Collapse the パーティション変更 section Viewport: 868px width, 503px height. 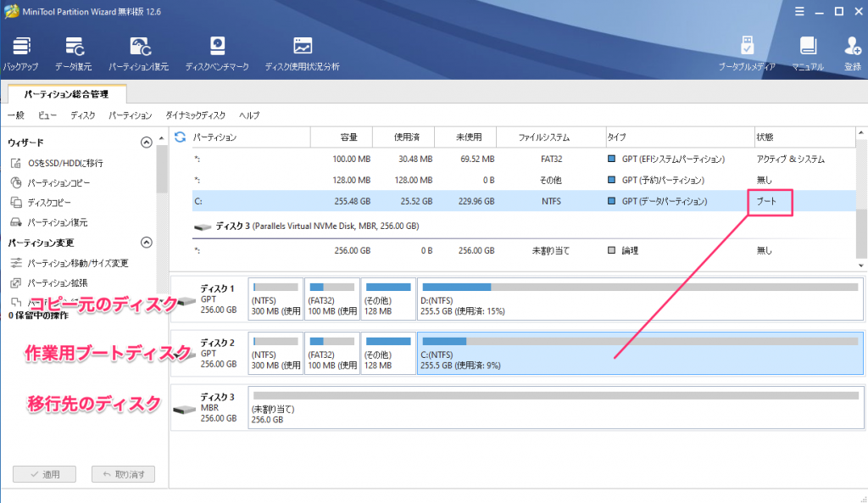click(x=146, y=242)
